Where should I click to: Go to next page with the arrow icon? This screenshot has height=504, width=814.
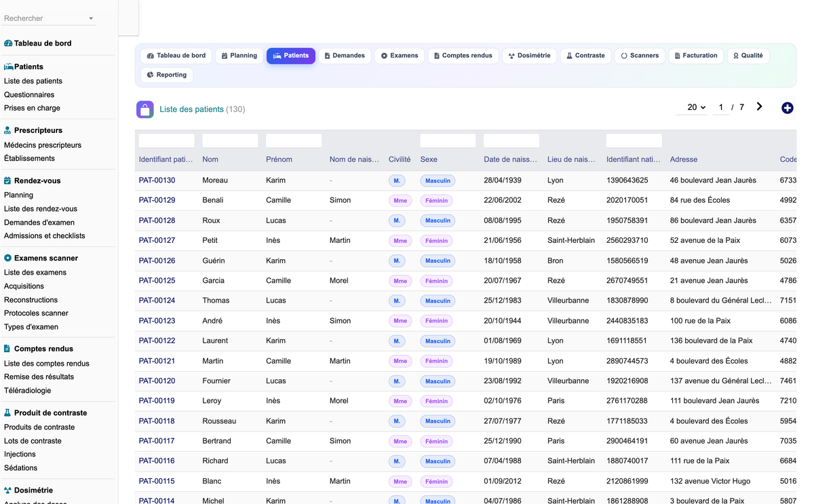point(759,106)
